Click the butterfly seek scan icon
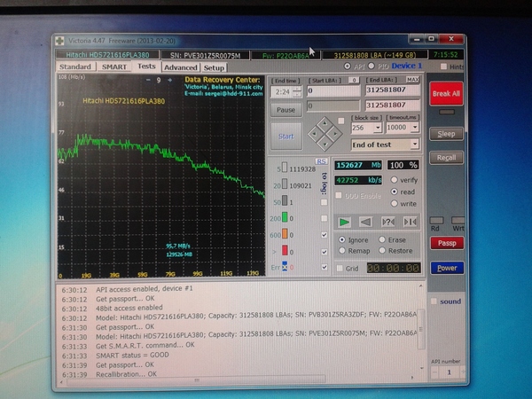Screen dimensions: 532x399 pyautogui.click(x=410, y=221)
